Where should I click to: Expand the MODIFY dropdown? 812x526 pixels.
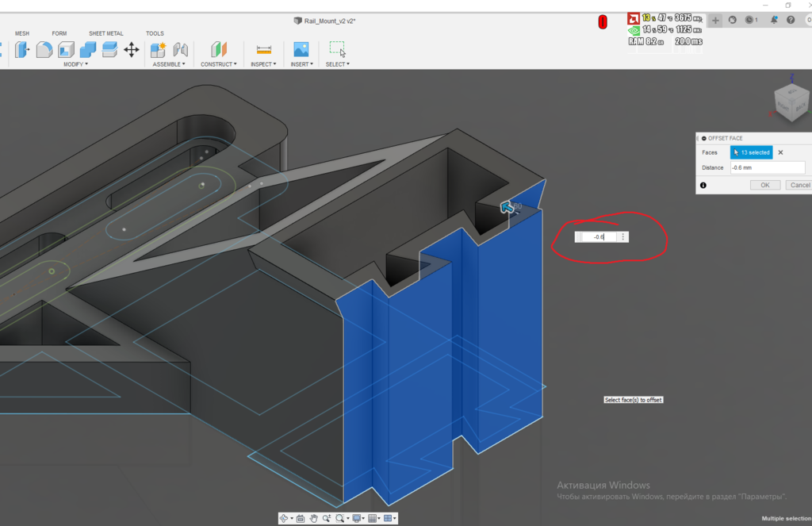[x=75, y=63]
